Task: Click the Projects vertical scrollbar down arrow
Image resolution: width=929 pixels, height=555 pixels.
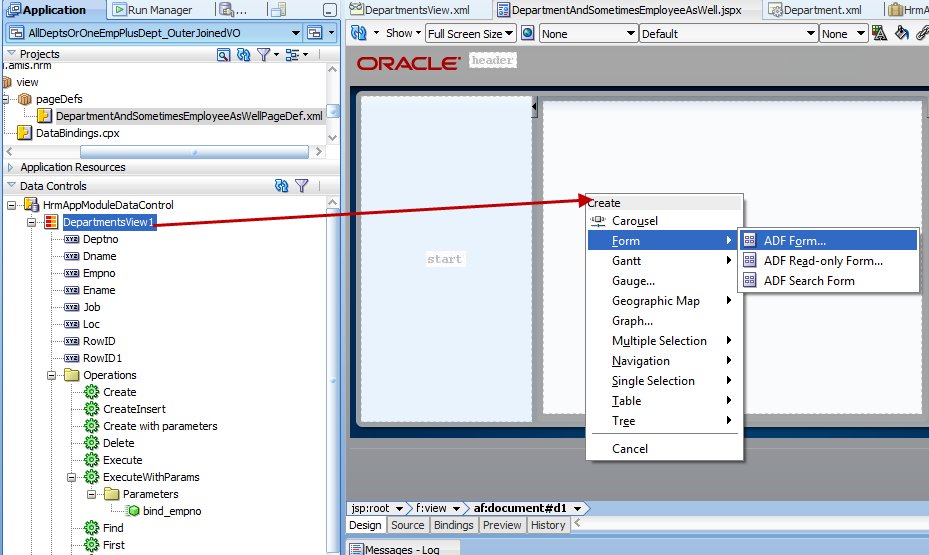Action: (x=332, y=137)
